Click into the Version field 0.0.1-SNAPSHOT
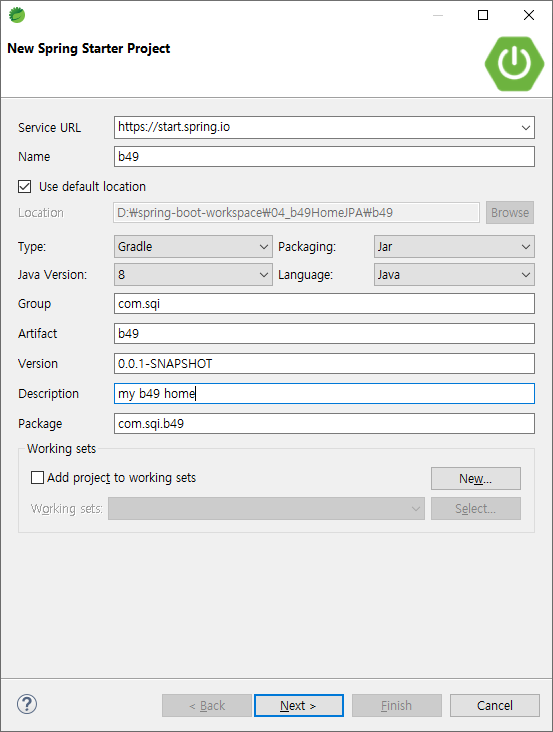553x732 pixels. 324,364
